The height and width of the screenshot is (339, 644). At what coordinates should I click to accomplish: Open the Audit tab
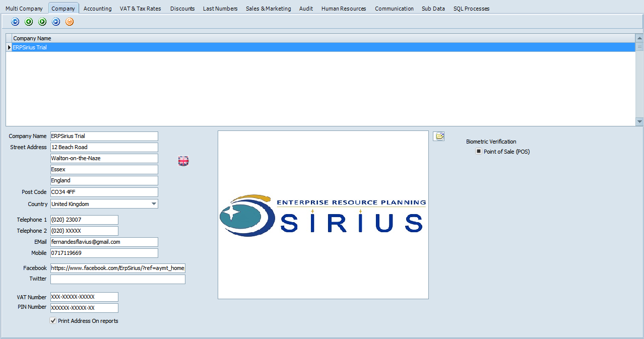click(306, 9)
